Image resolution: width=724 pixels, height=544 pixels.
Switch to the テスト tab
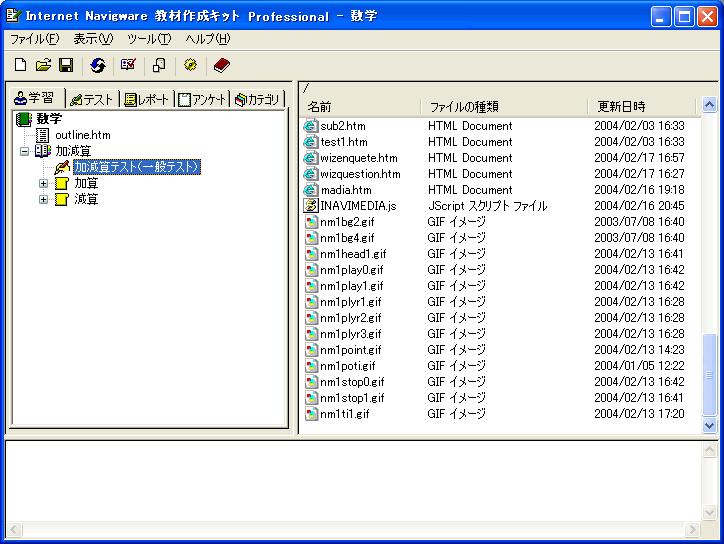(x=92, y=99)
